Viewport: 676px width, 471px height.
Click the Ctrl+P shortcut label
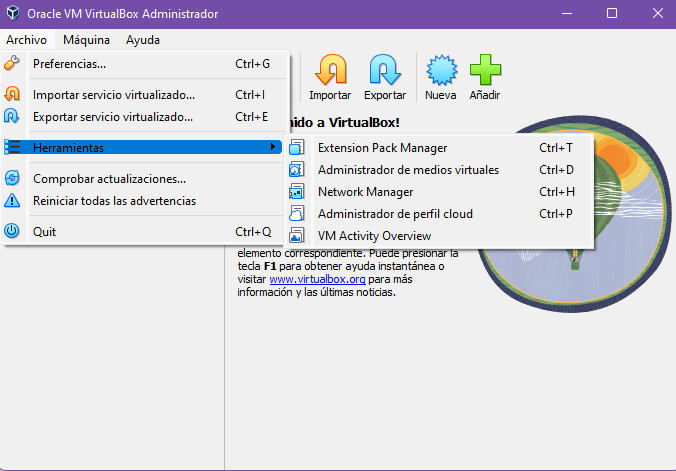[x=556, y=214]
